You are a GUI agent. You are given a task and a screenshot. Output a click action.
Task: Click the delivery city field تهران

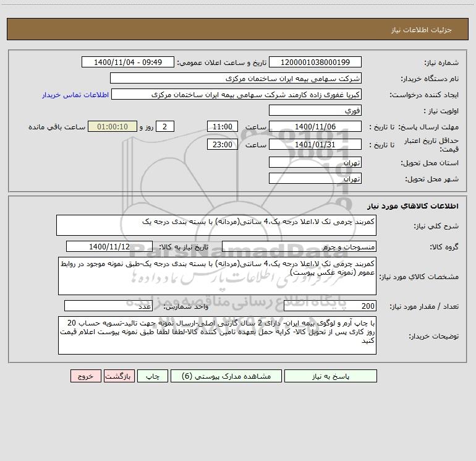coord(315,178)
